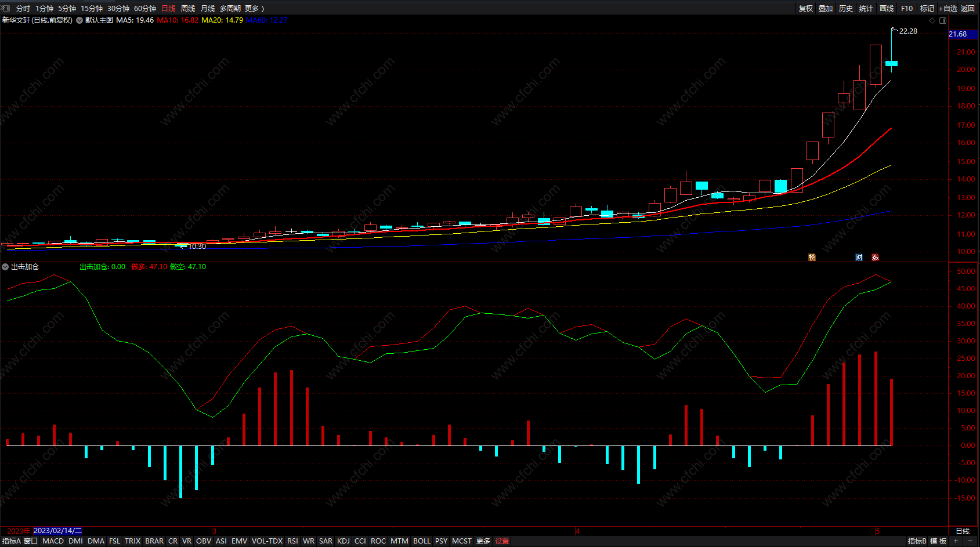This screenshot has height=547, width=980.
Task: Click the 日线 label below the price axis
Action: (963, 531)
